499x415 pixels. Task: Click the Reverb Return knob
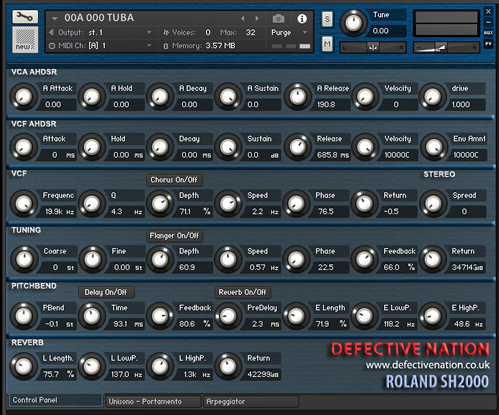pos(228,367)
